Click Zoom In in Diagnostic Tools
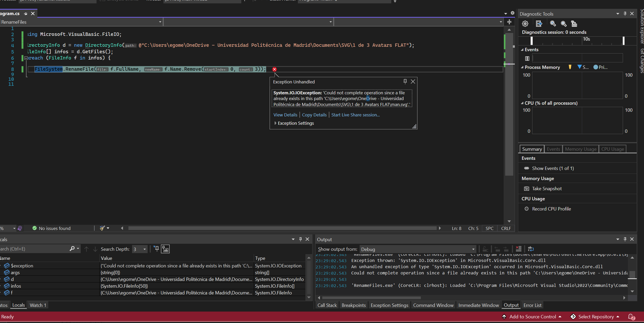This screenshot has height=323, width=644. 553,24
